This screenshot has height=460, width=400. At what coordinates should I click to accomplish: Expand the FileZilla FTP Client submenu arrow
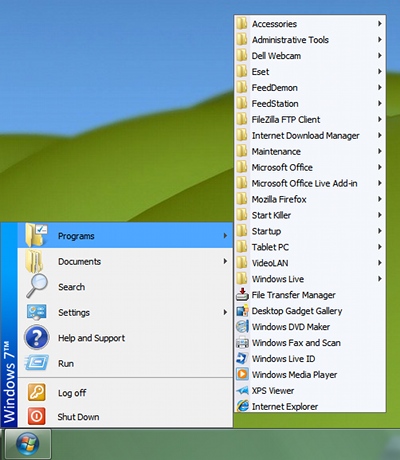click(380, 119)
